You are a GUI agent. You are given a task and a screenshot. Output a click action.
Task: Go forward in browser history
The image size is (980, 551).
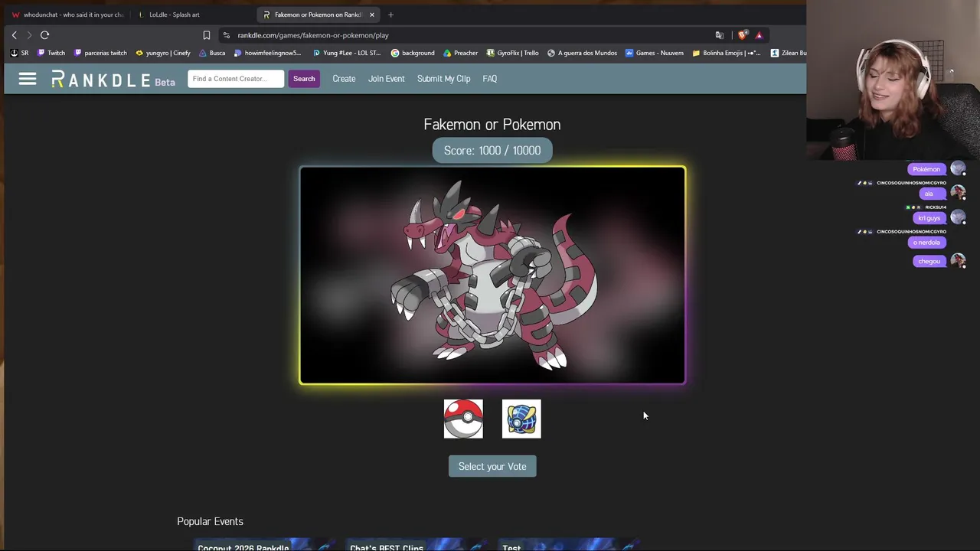[29, 35]
